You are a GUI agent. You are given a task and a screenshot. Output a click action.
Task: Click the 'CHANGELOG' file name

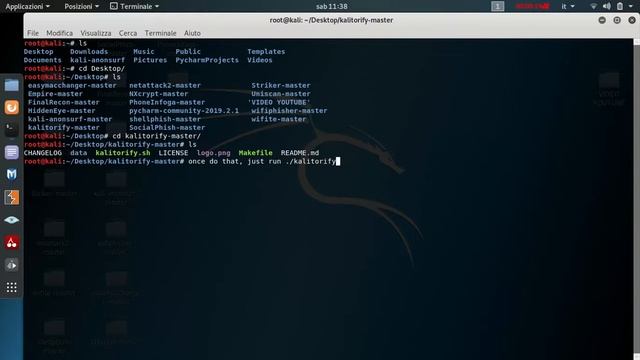click(42, 153)
